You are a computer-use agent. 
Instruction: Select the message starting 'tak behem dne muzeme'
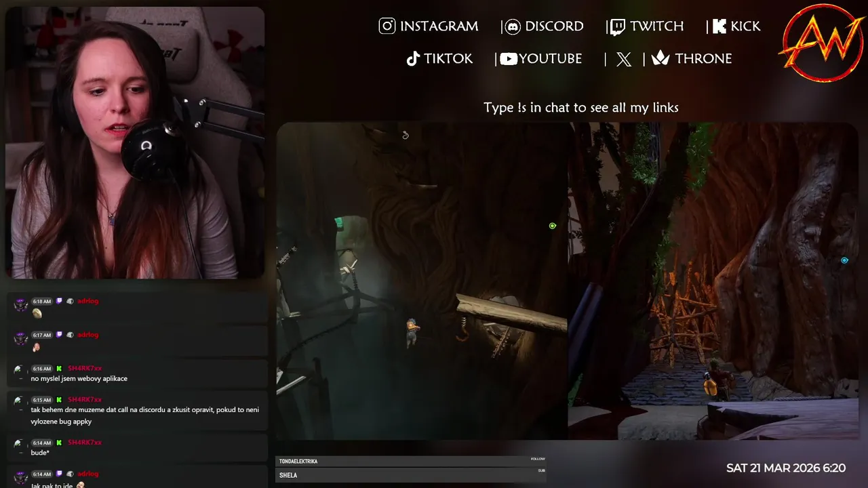[144, 415]
